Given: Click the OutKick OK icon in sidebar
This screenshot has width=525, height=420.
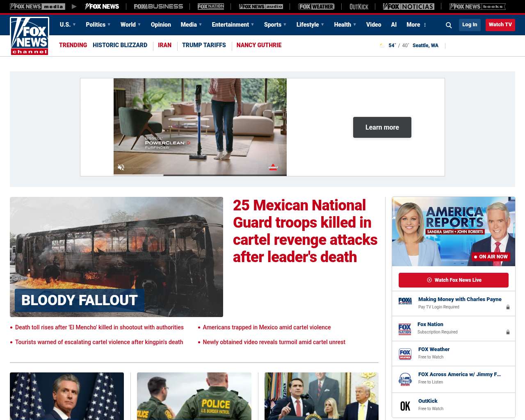Looking at the screenshot, I should [x=405, y=406].
